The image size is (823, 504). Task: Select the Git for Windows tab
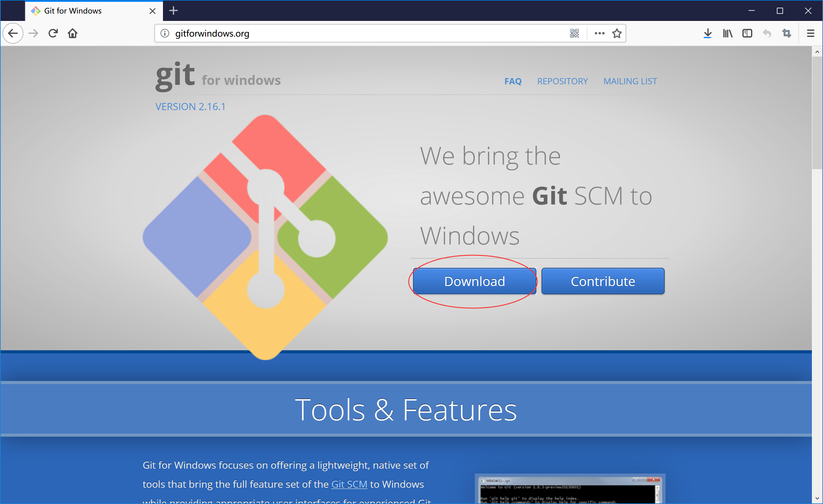coord(94,11)
